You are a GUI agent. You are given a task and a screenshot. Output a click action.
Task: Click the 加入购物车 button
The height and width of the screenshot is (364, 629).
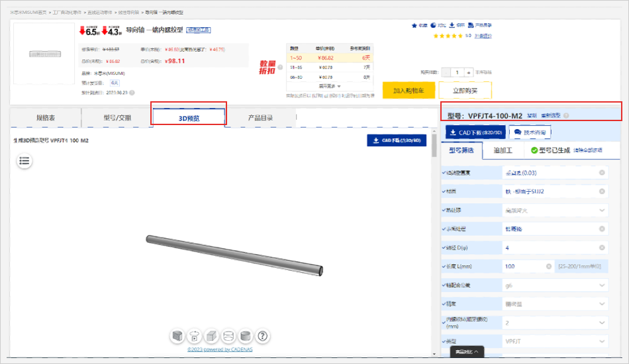408,91
